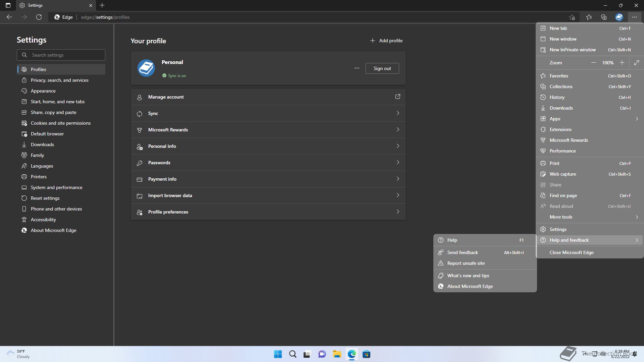This screenshot has width=644, height=362.
Task: Open Privacy, search, and services settings
Action: [61, 80]
